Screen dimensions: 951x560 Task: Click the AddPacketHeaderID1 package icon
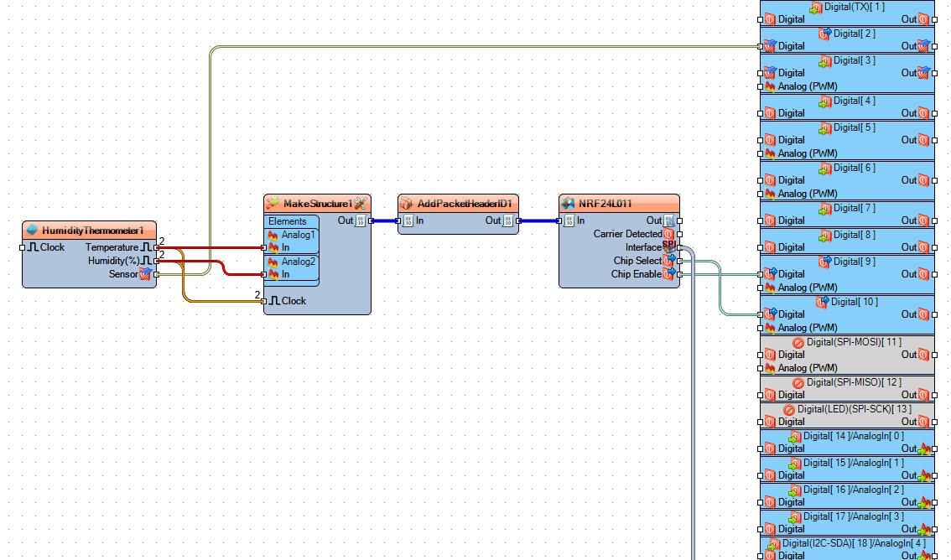point(406,204)
